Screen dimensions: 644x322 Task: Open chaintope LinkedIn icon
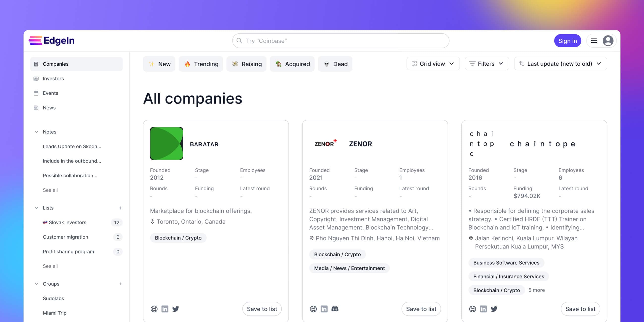click(483, 309)
